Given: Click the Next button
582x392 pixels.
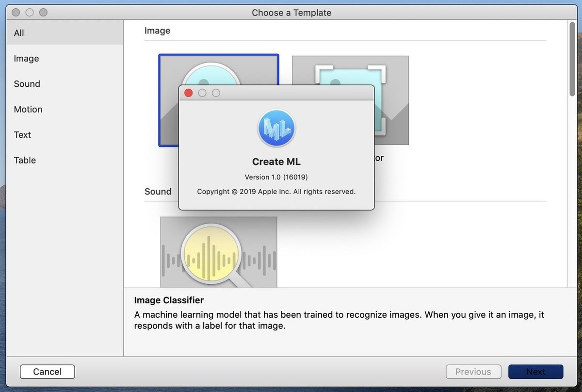Looking at the screenshot, I should click(536, 372).
